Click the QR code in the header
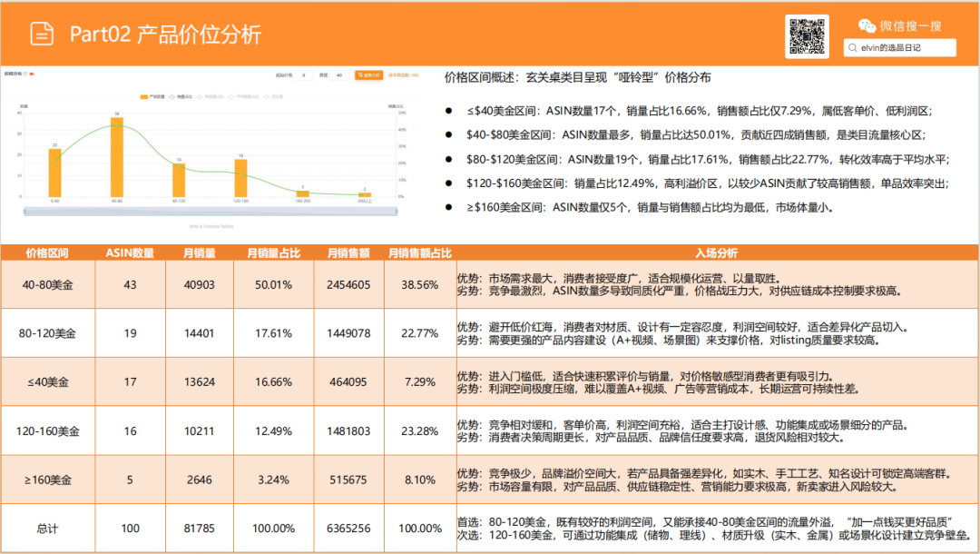The height and width of the screenshot is (554, 980). pyautogui.click(x=807, y=36)
